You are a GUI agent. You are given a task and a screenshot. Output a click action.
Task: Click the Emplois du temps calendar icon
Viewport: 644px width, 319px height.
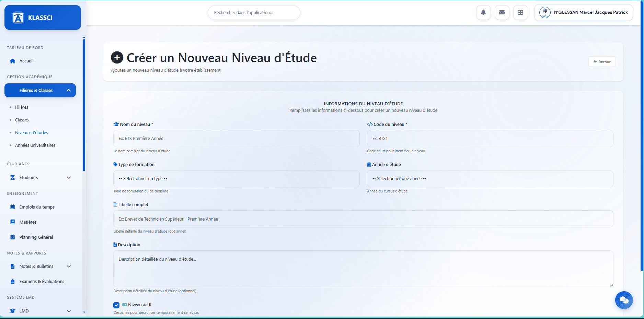[12, 207]
